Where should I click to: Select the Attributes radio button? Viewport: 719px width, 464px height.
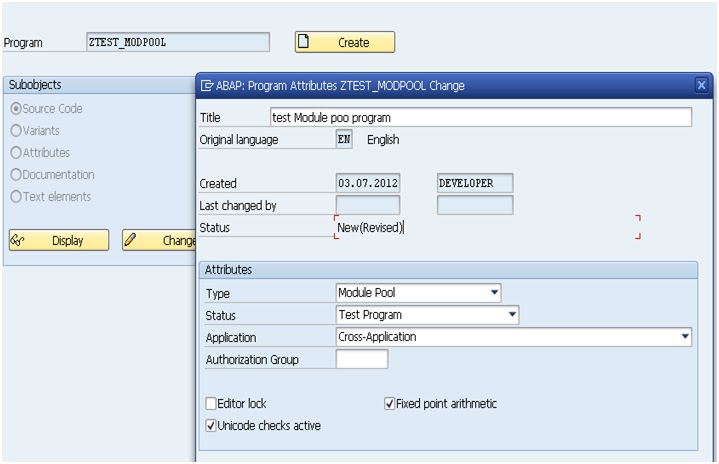(x=16, y=153)
